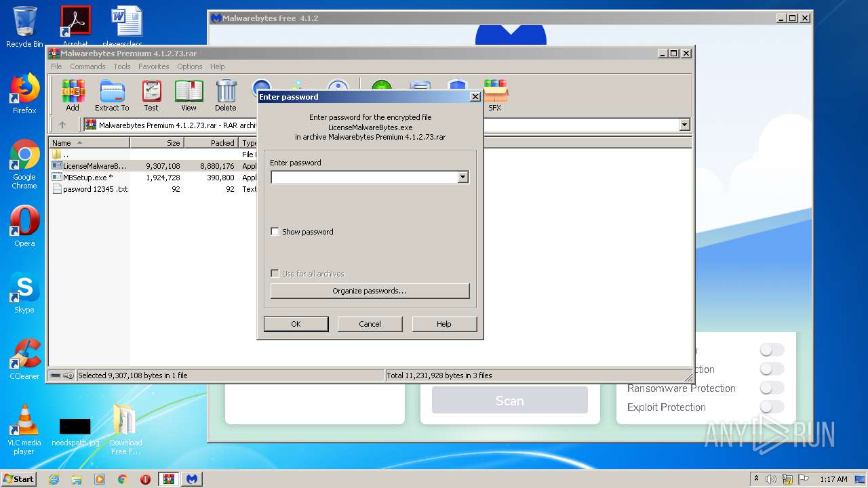This screenshot has width=868, height=488.
Task: Select the LicenseMalwareB... file row
Action: (x=90, y=166)
